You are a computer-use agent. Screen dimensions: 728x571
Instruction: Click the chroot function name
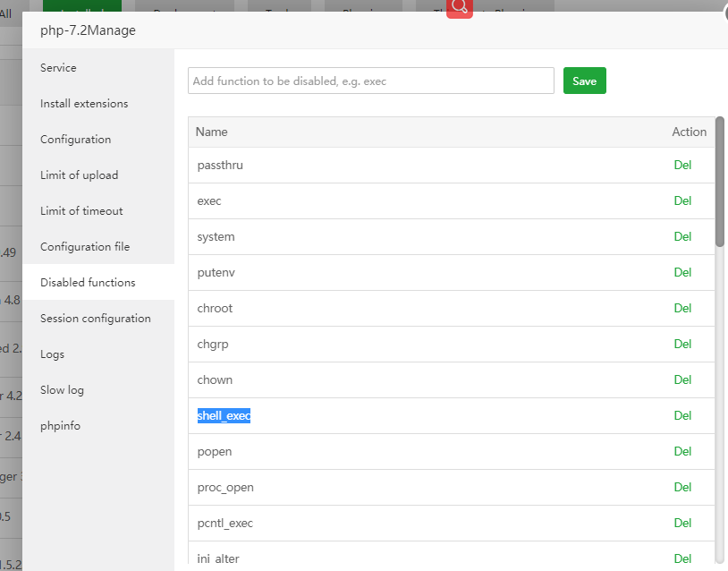click(215, 308)
